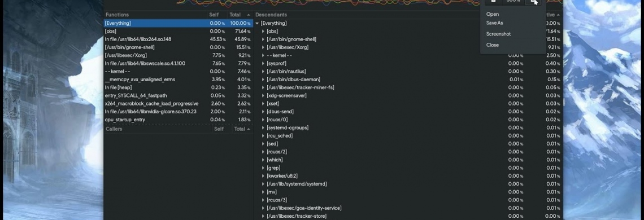The image size is (644, 220).
Task: Click the Total sort arrow in Functions
Action: (248, 15)
